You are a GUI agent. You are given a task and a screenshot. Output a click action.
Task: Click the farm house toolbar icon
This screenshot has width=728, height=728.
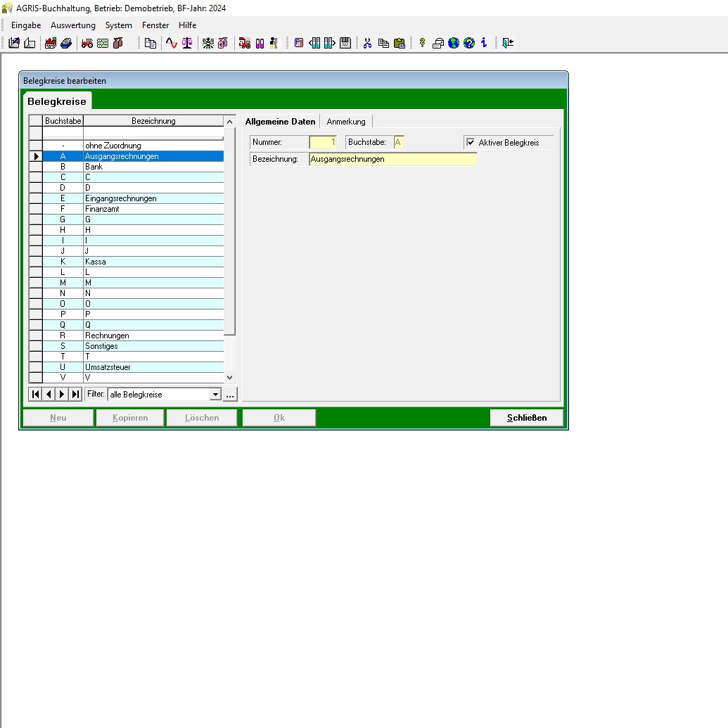(x=51, y=43)
